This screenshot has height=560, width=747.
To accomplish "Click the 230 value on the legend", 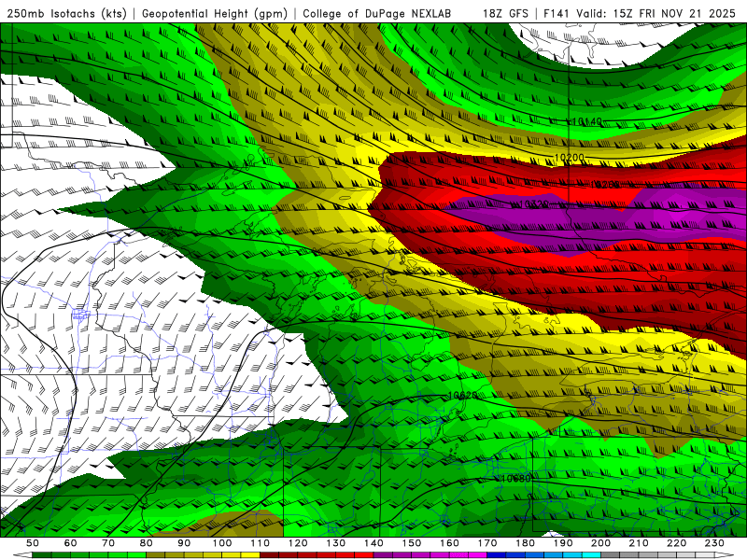I will coord(714,543).
